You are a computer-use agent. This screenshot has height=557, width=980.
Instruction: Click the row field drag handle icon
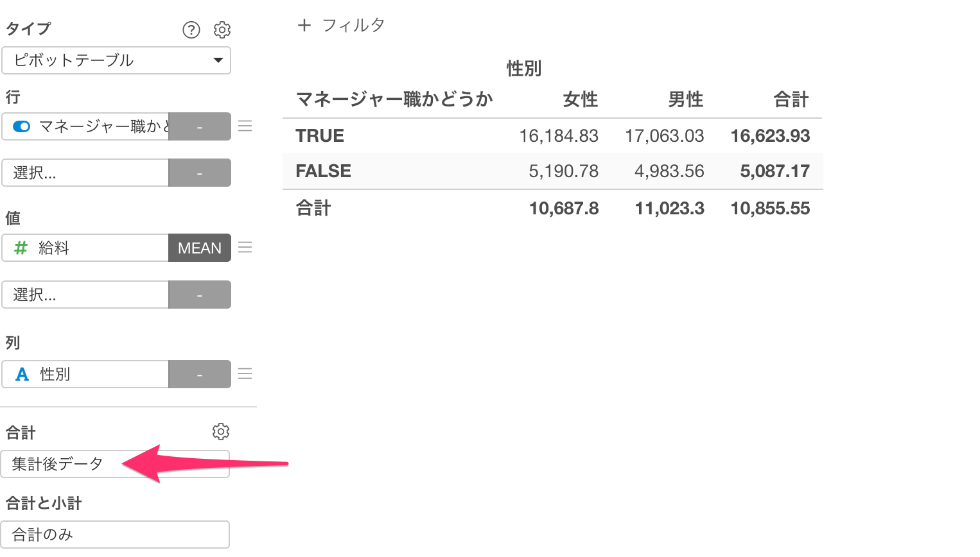[x=245, y=126]
